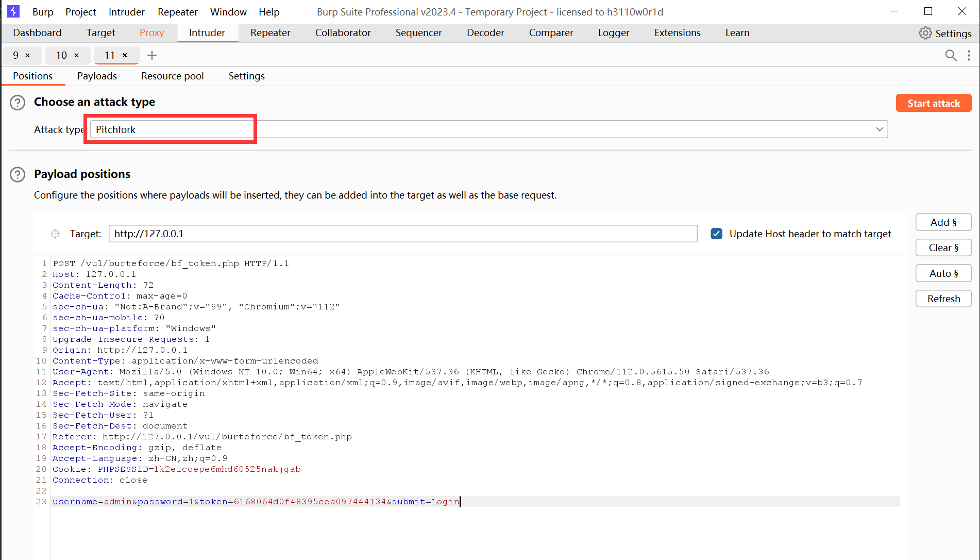Open the Settings gear icon
This screenshot has width=980, height=560.
coord(925,33)
